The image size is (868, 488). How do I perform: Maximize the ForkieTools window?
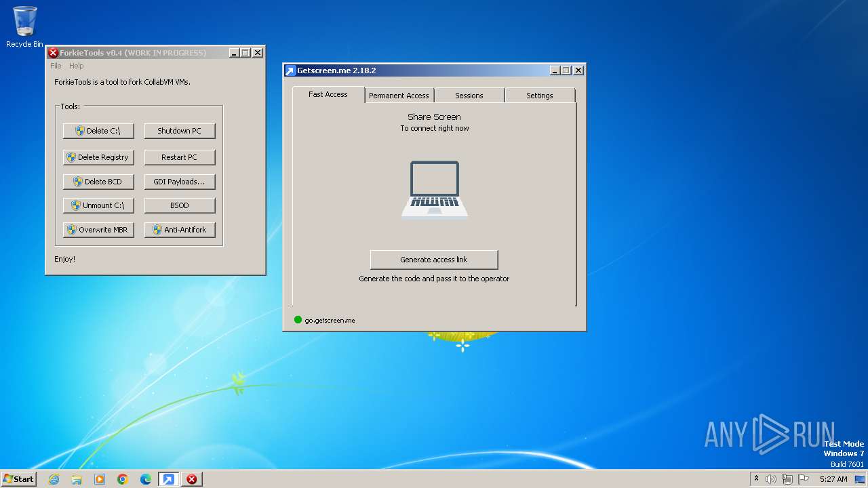pyautogui.click(x=245, y=53)
